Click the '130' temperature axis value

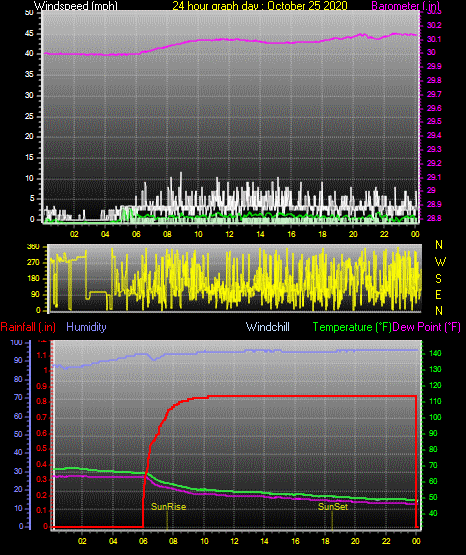[435, 369]
